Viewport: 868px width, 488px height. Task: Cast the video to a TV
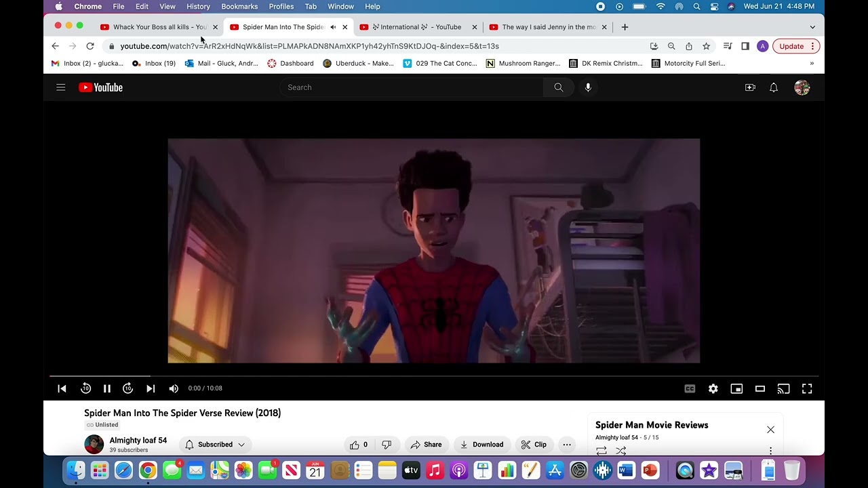click(783, 388)
